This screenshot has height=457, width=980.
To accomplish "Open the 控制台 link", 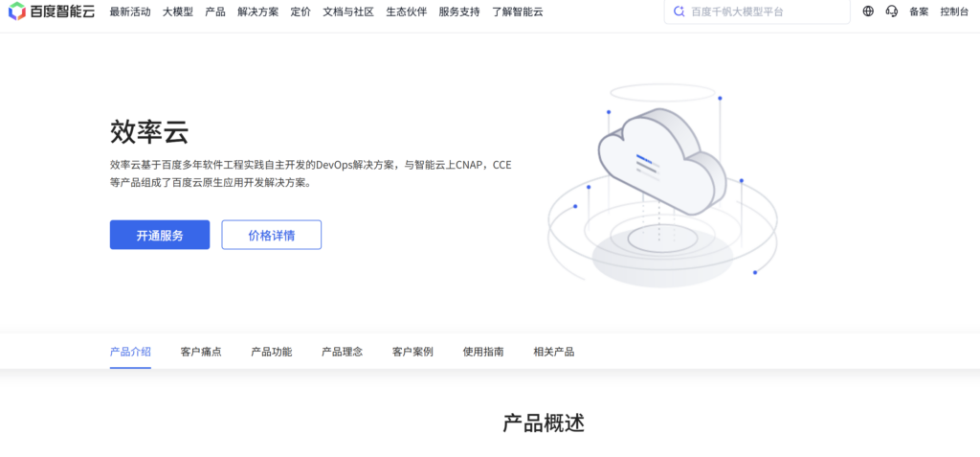I will [x=954, y=11].
